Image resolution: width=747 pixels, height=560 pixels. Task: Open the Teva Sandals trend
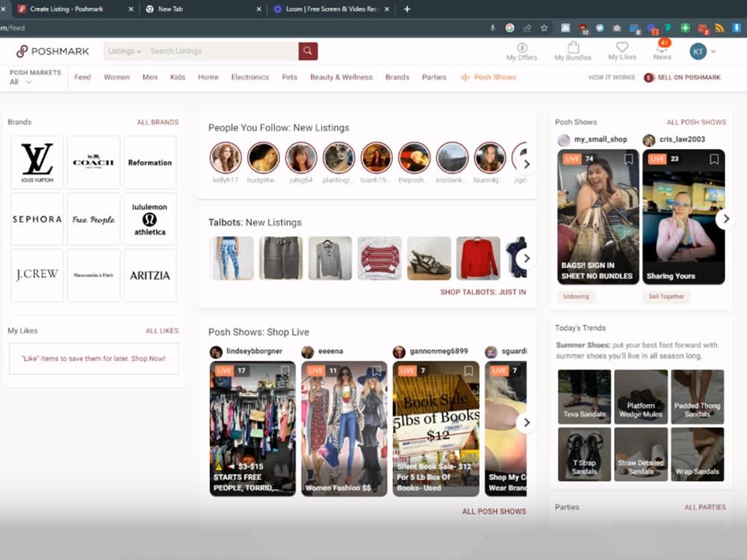[x=584, y=396]
